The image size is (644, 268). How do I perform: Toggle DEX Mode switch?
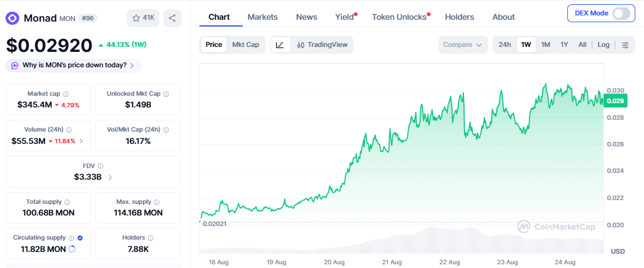(621, 13)
